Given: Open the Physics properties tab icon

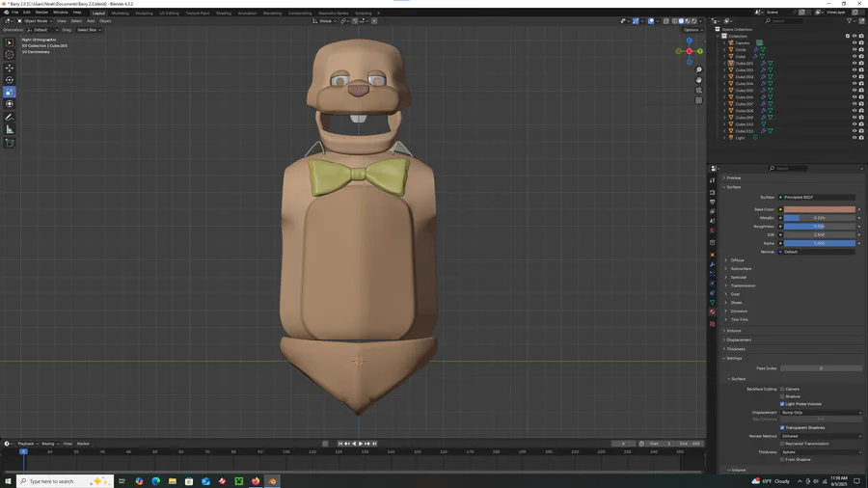Looking at the screenshot, I should 713,284.
